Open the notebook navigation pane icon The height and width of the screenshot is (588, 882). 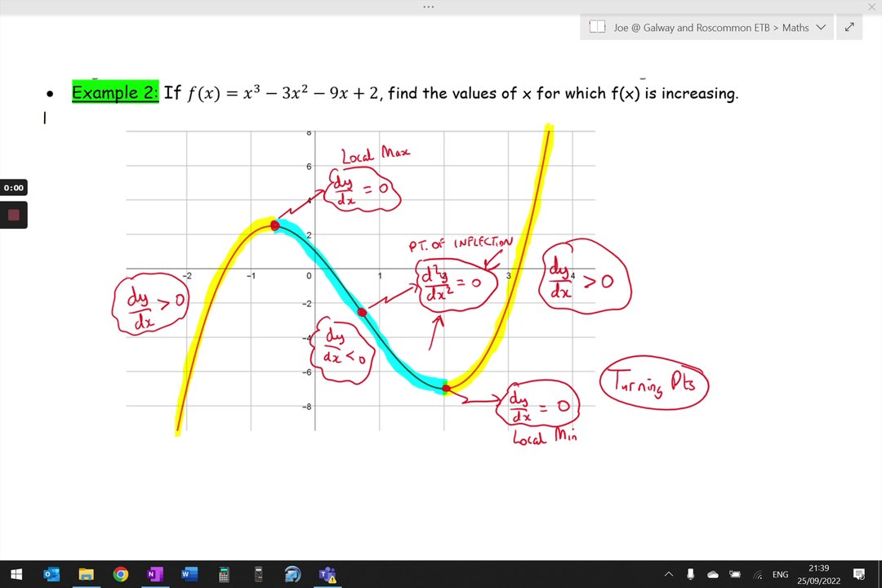point(597,27)
